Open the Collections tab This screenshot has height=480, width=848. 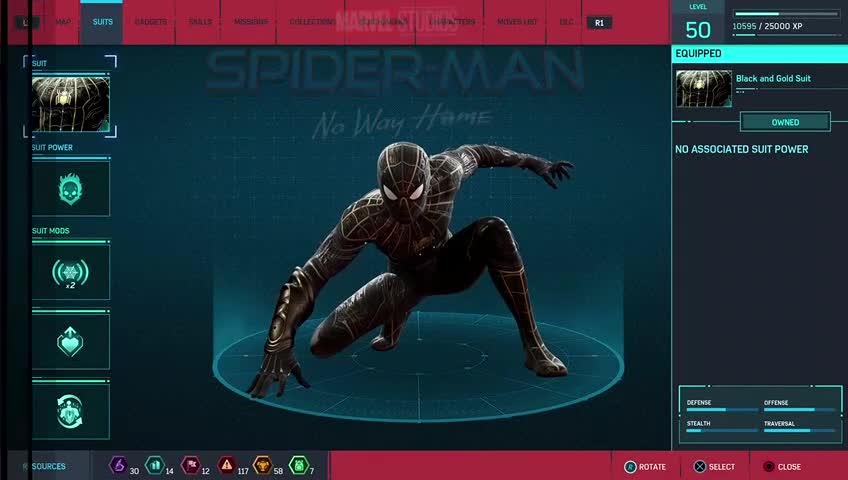[313, 22]
